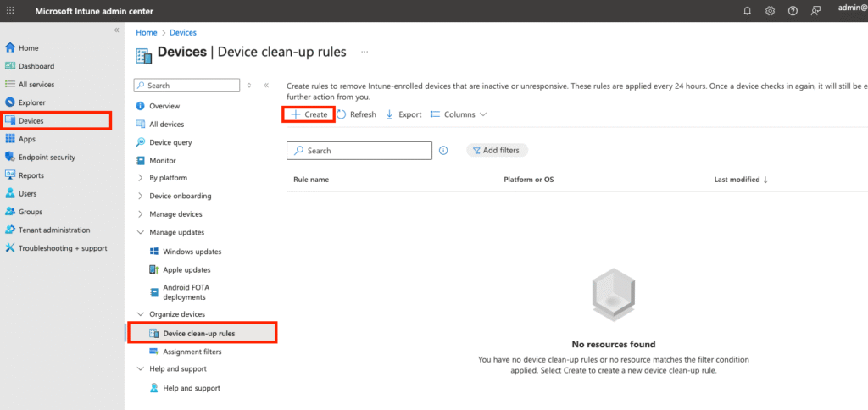Expand the Device onboarding section
This screenshot has width=868, height=410.
(141, 196)
